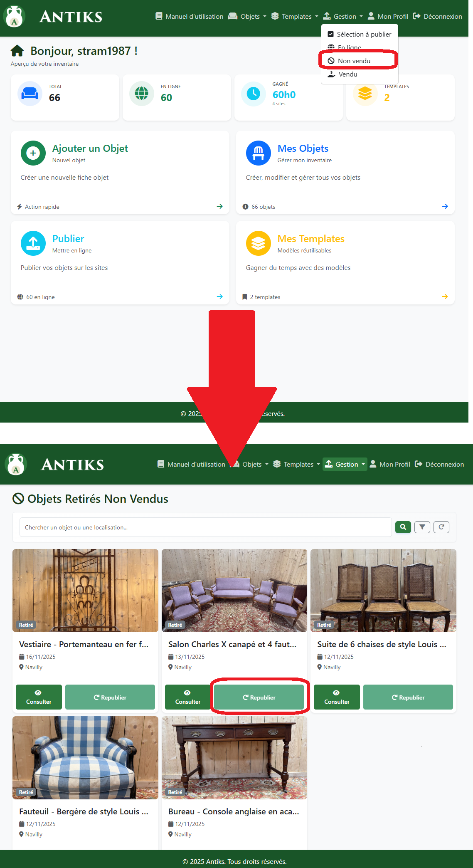Click the blue arrow on Mes Objets card
This screenshot has height=868, width=473.
tap(445, 206)
